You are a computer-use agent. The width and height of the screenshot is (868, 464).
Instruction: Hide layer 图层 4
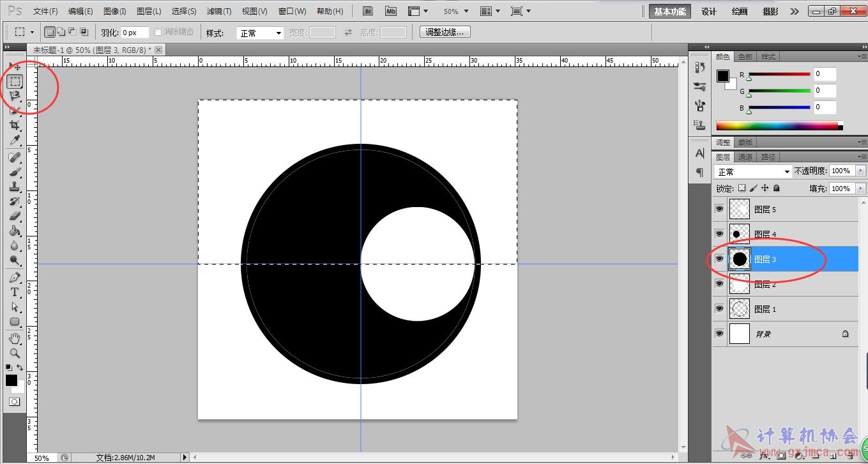pos(720,234)
